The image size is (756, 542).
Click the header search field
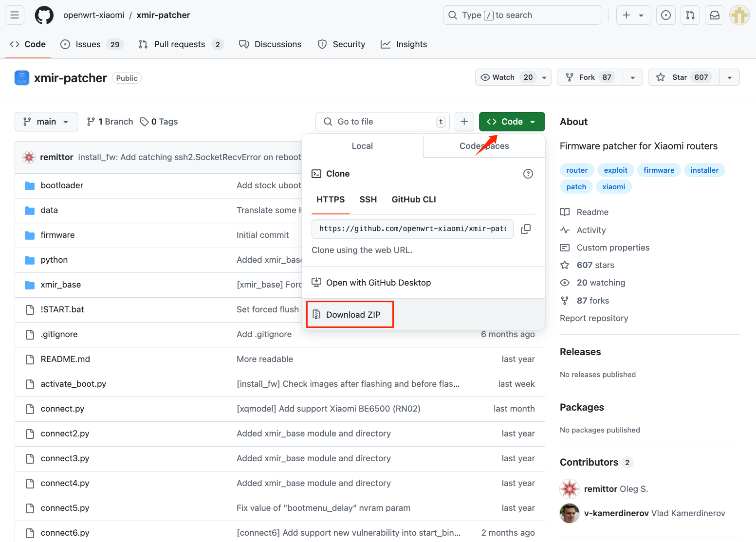pyautogui.click(x=522, y=15)
